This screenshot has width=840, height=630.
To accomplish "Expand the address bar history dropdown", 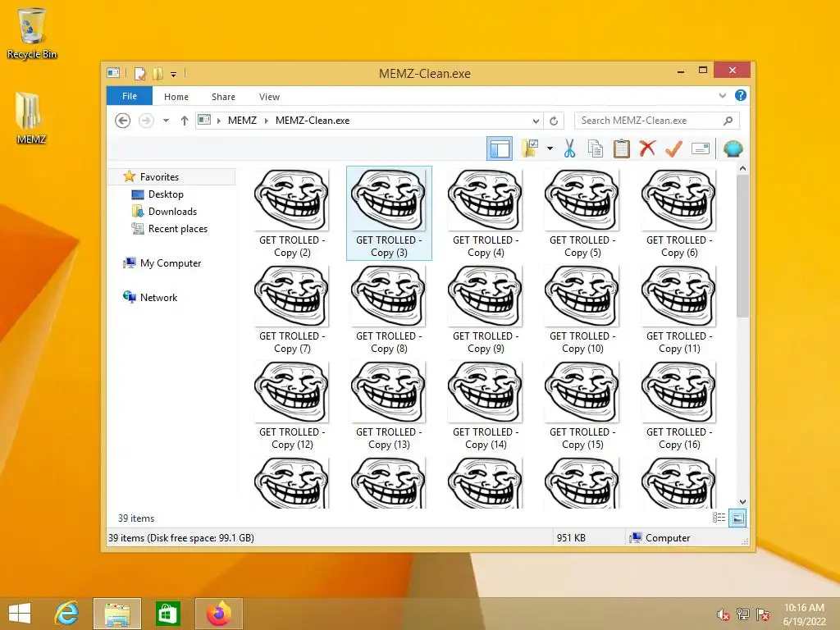I will pos(536,121).
